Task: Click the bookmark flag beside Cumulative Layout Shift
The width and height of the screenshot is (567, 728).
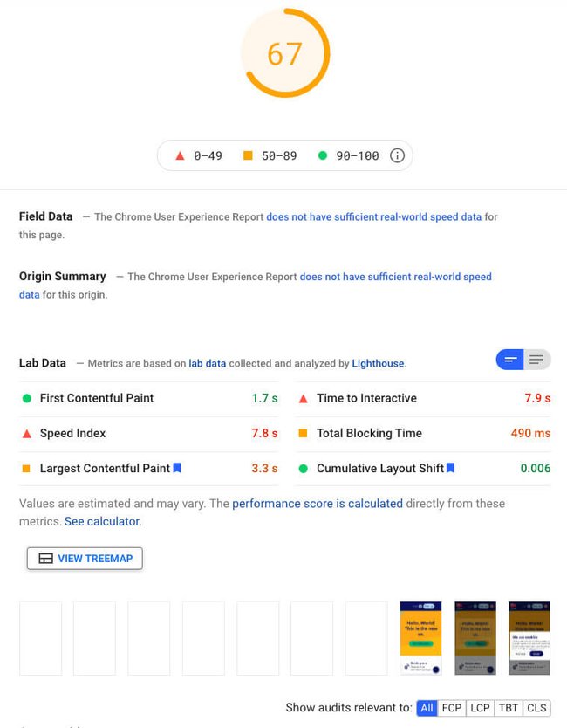Action: 449,468
